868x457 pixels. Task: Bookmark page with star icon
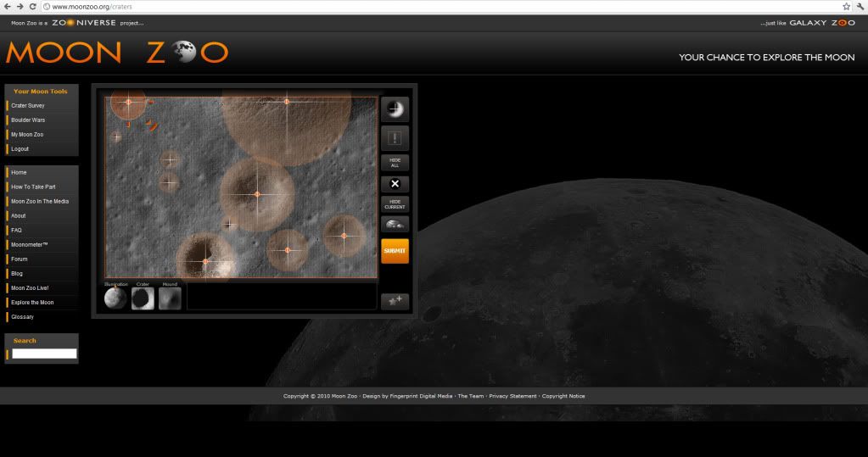tap(846, 7)
